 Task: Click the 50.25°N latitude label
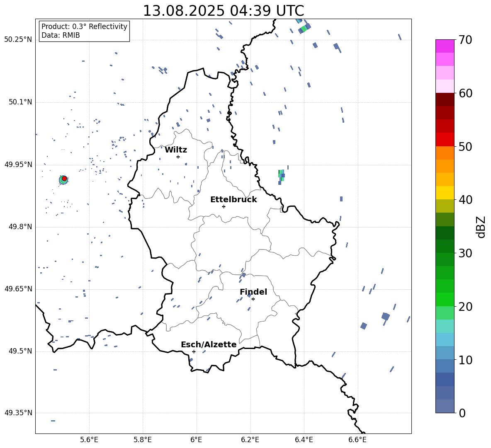point(18,40)
